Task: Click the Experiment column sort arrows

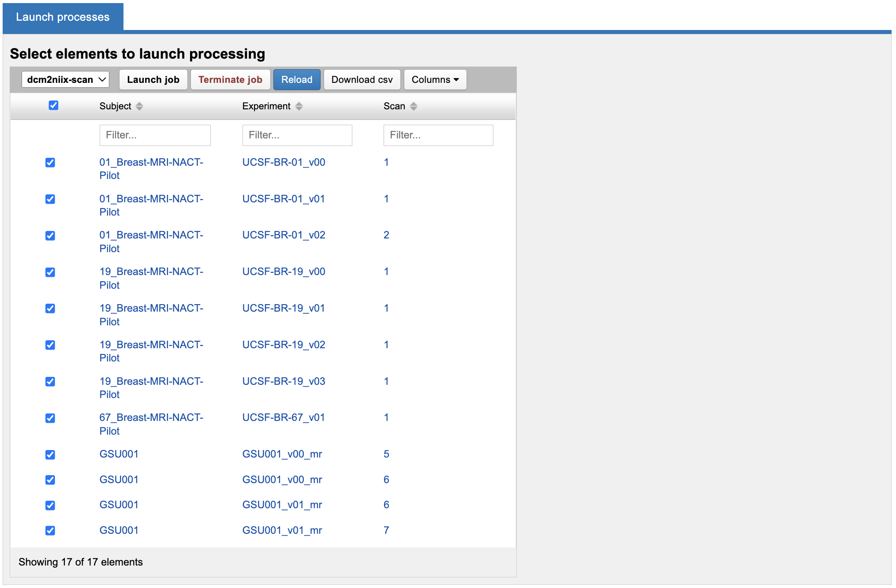Action: [x=299, y=106]
